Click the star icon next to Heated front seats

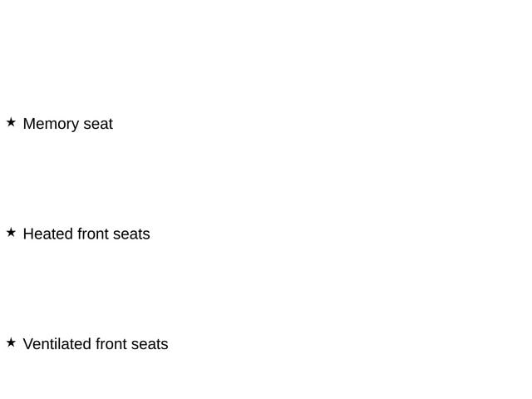click(x=11, y=233)
